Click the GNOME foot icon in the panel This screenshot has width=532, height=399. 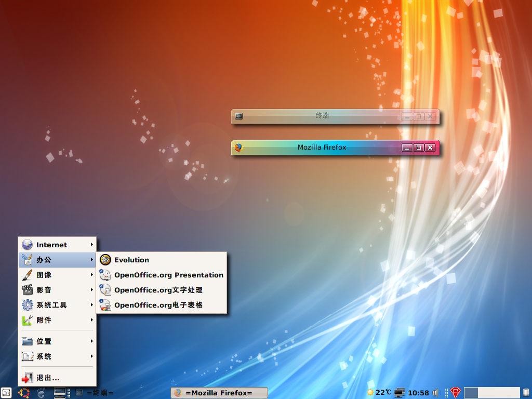coord(41,393)
